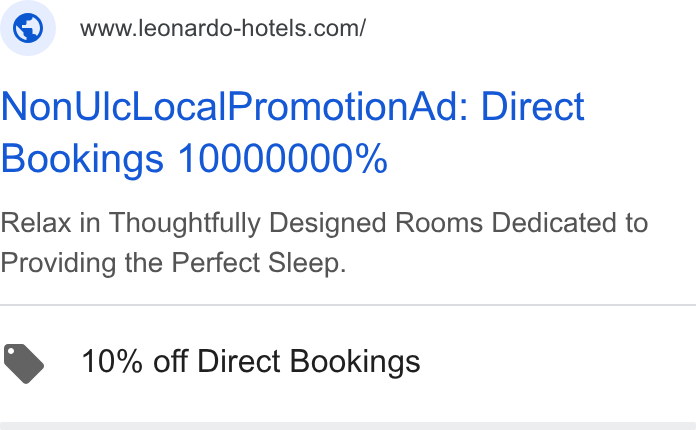
Task: Click the gray bar below the promotion row
Action: tap(348, 426)
